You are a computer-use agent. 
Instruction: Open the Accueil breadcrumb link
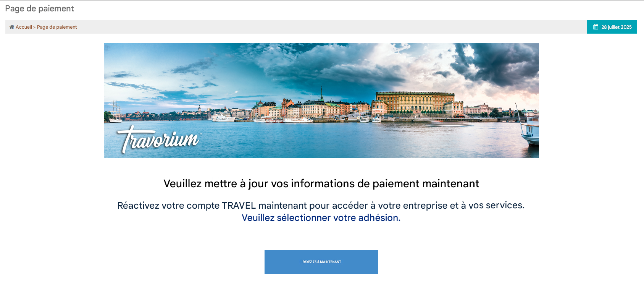pyautogui.click(x=24, y=27)
